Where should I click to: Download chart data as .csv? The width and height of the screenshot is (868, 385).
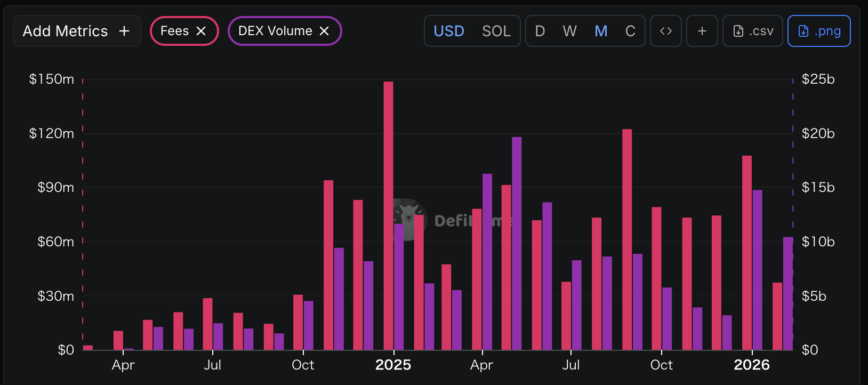click(753, 31)
